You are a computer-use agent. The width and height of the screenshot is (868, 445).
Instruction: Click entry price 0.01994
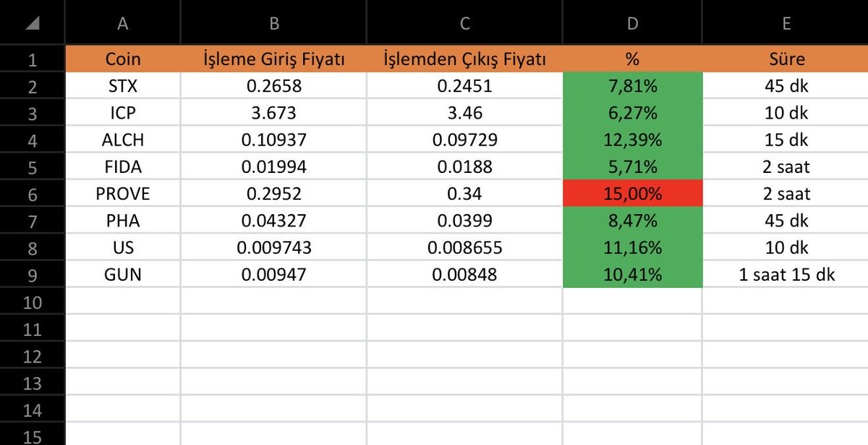click(x=273, y=166)
